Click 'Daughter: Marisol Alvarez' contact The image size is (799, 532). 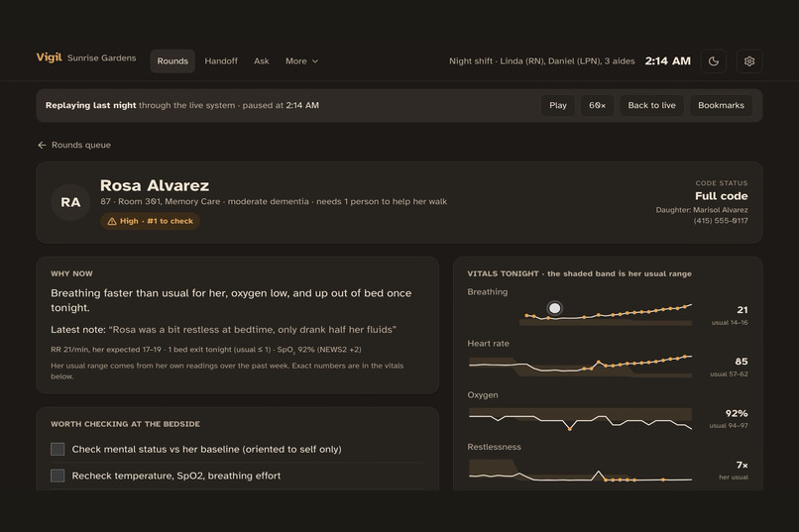point(702,210)
